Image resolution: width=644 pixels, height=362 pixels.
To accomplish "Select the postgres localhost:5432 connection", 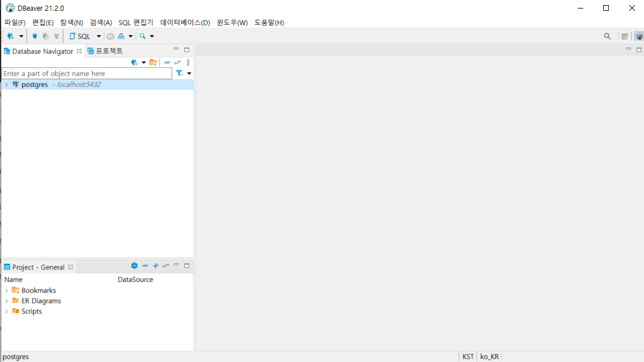I will pyautogui.click(x=98, y=85).
